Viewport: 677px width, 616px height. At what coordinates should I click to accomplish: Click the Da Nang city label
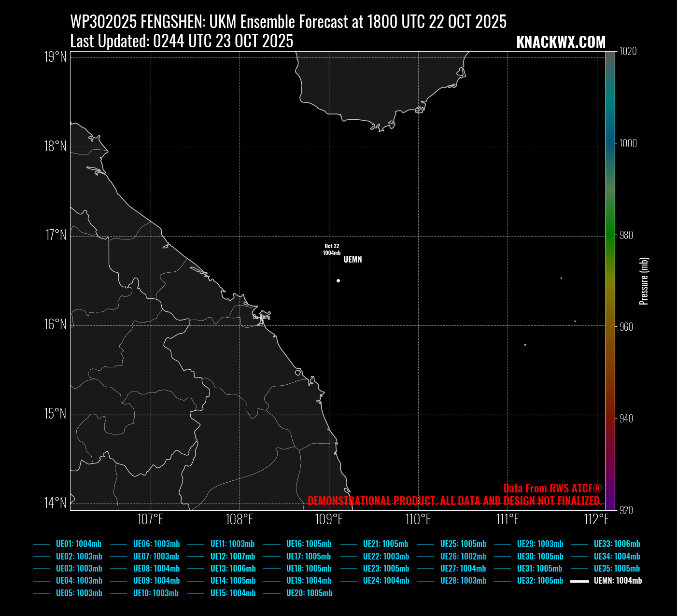pyautogui.click(x=262, y=317)
